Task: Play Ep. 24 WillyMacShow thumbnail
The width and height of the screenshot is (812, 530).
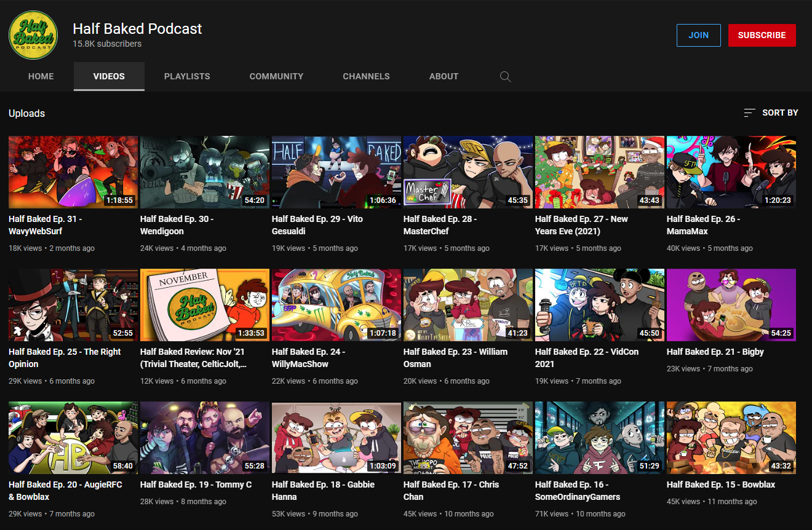Action: coord(336,305)
